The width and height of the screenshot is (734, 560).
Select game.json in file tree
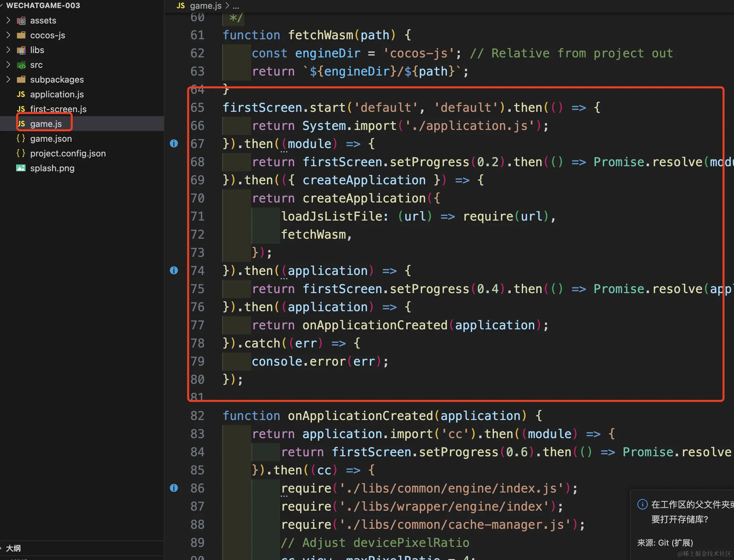click(51, 139)
